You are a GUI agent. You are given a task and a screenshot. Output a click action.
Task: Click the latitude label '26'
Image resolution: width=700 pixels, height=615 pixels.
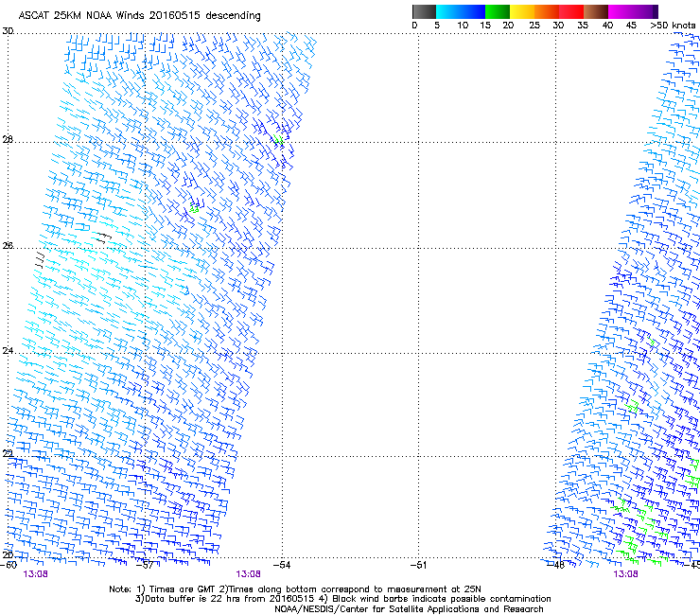pos(8,246)
